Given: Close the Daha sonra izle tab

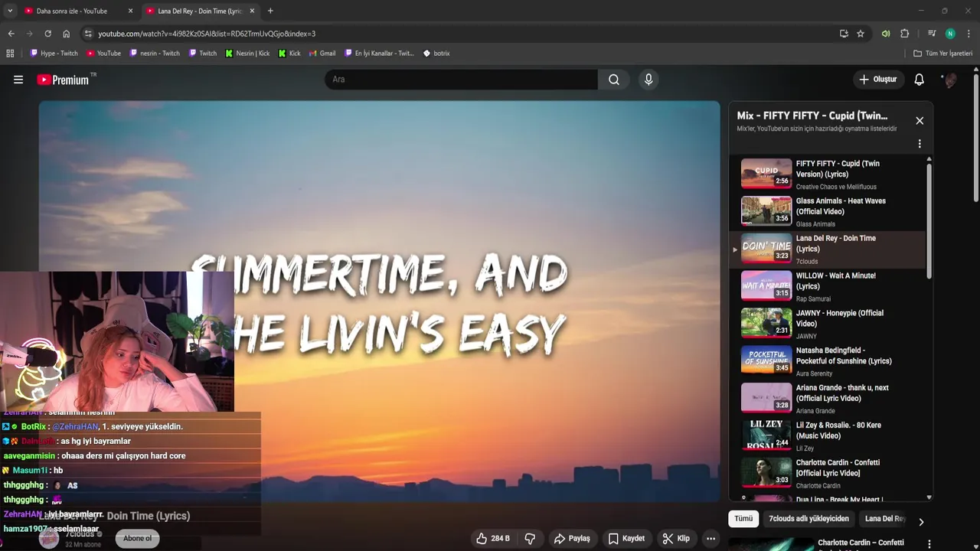Looking at the screenshot, I should click(x=130, y=11).
